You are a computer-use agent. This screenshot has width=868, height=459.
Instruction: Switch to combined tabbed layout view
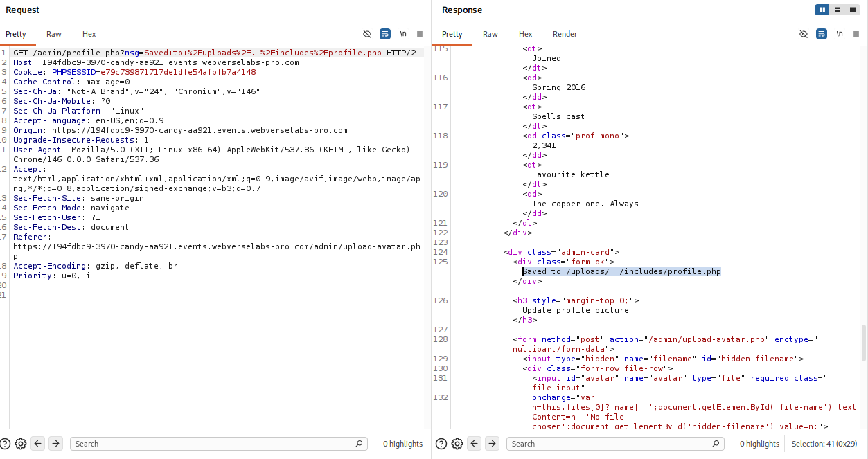852,10
